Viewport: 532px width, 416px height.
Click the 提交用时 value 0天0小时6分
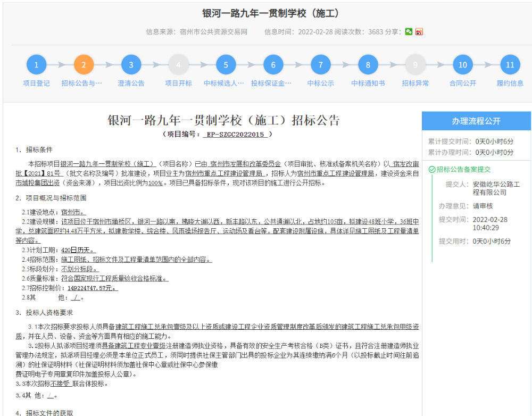(x=492, y=242)
